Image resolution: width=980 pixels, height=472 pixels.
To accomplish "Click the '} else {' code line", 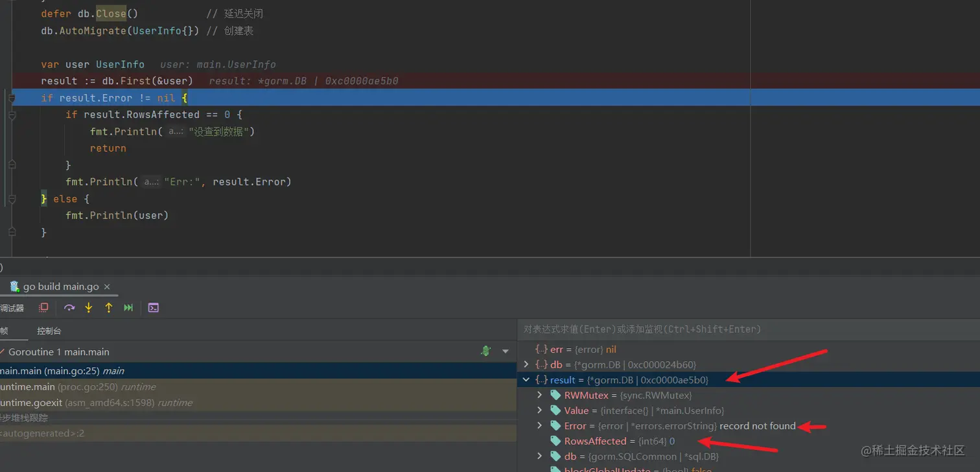I will [65, 198].
